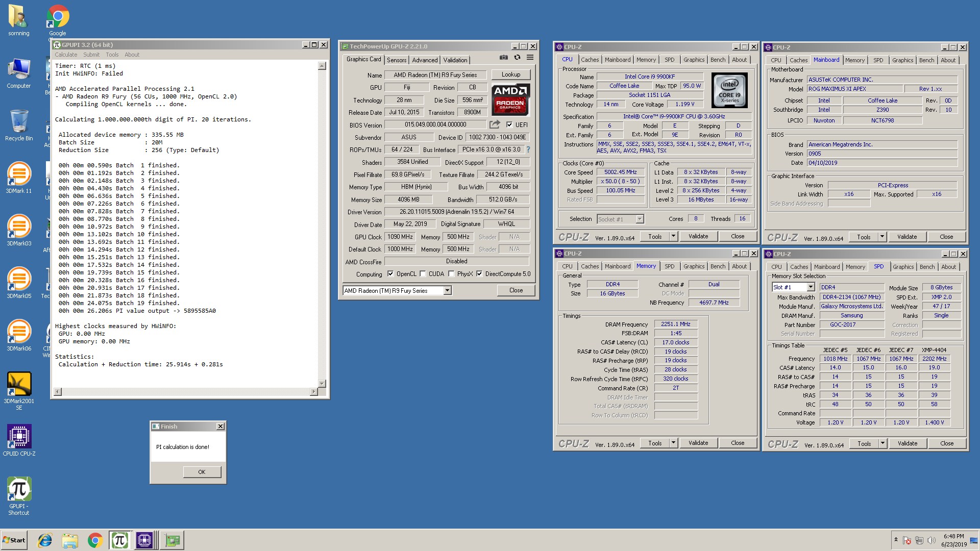Click Validate in CPU-Z CPU window

tap(698, 236)
